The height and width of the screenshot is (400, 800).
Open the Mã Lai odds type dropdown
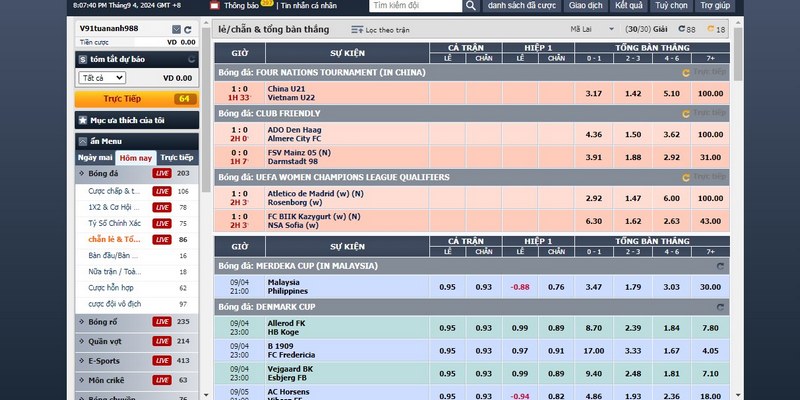(592, 30)
